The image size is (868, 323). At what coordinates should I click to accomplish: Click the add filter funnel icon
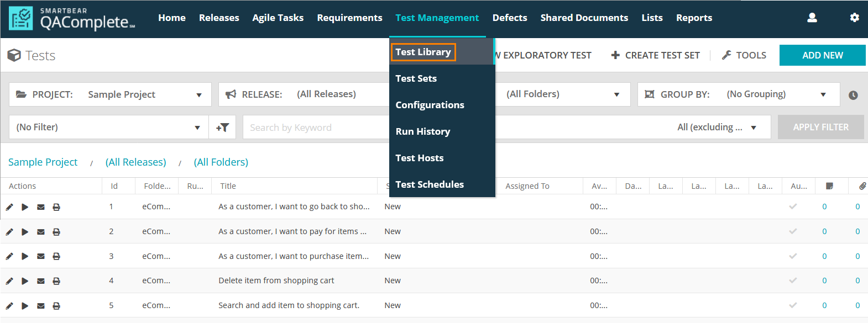pos(222,128)
